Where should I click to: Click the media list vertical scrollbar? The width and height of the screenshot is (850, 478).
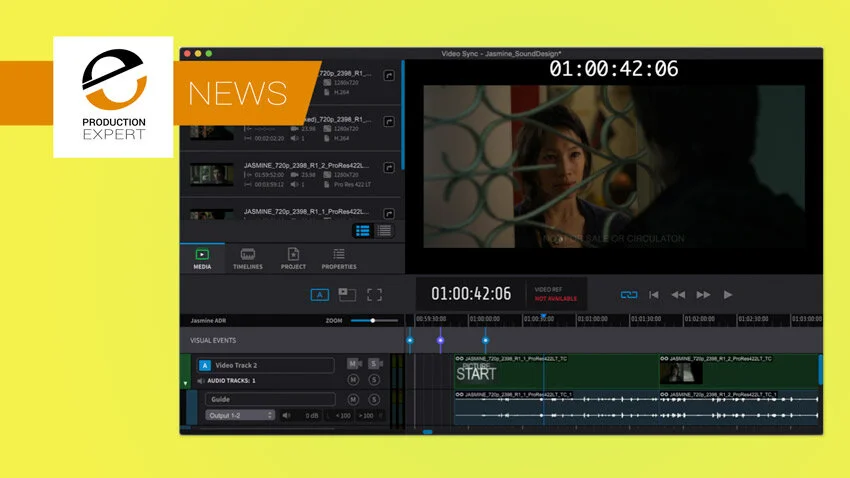tap(403, 115)
